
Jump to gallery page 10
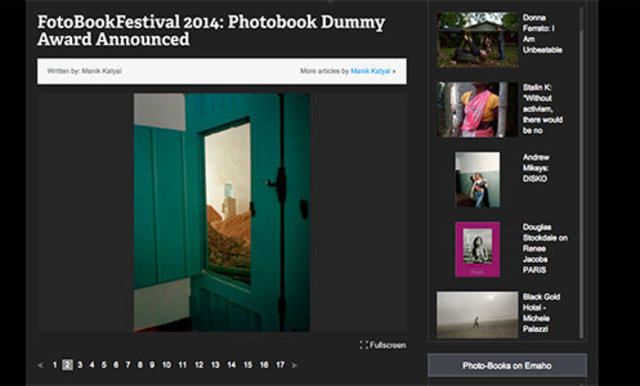[167, 365]
